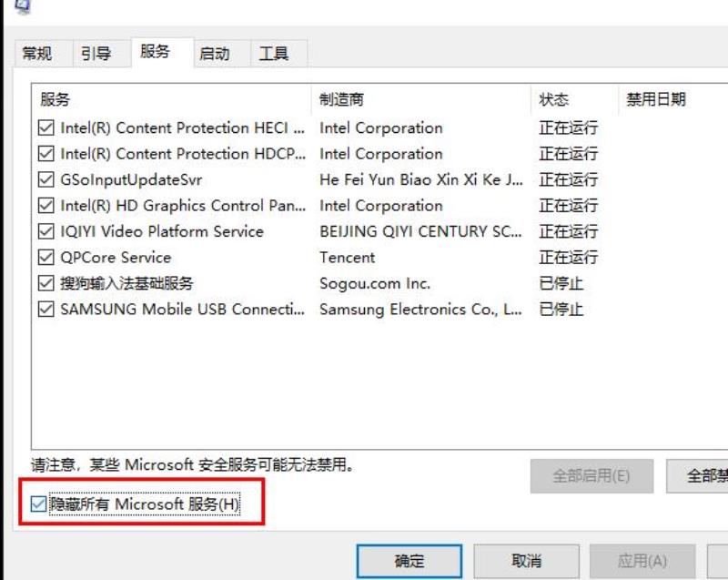Go to the 工具 tab
The image size is (728, 580).
[x=274, y=54]
